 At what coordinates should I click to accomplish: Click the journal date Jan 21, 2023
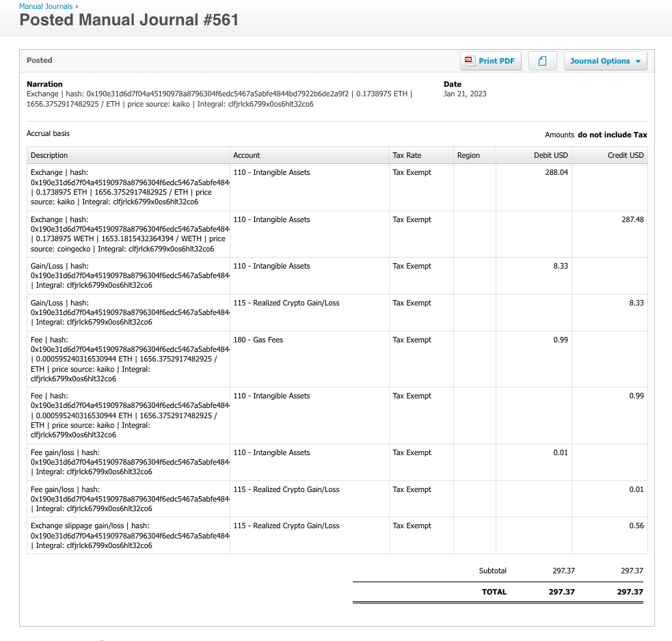465,94
